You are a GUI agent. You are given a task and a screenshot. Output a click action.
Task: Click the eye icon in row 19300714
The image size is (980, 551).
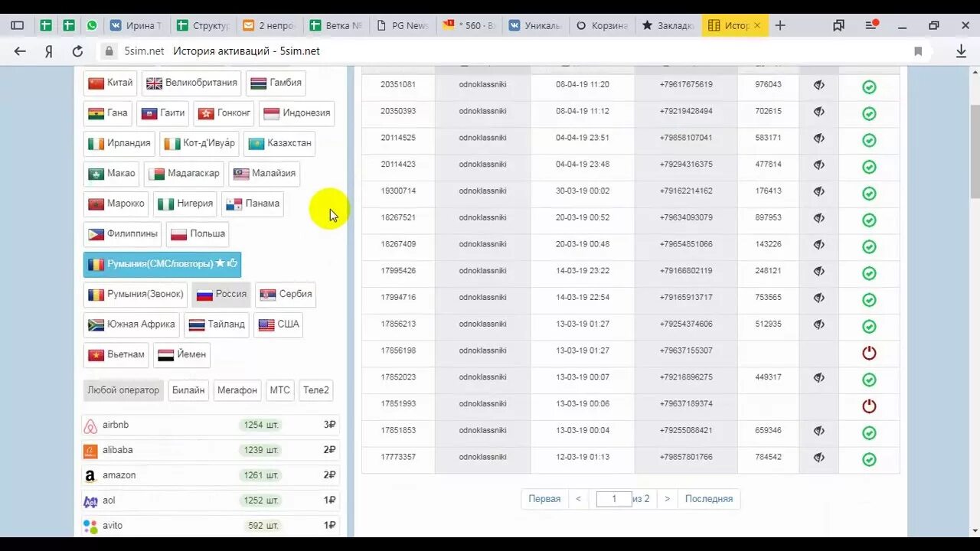[x=819, y=191]
